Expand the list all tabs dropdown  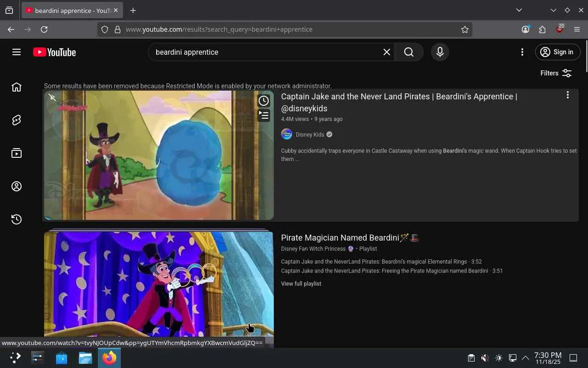(519, 10)
